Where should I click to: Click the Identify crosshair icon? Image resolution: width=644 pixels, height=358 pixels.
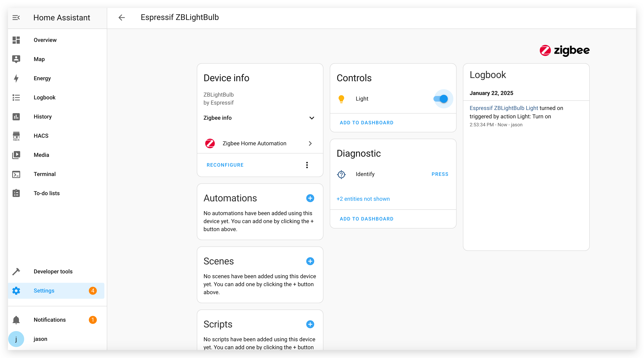pos(341,174)
